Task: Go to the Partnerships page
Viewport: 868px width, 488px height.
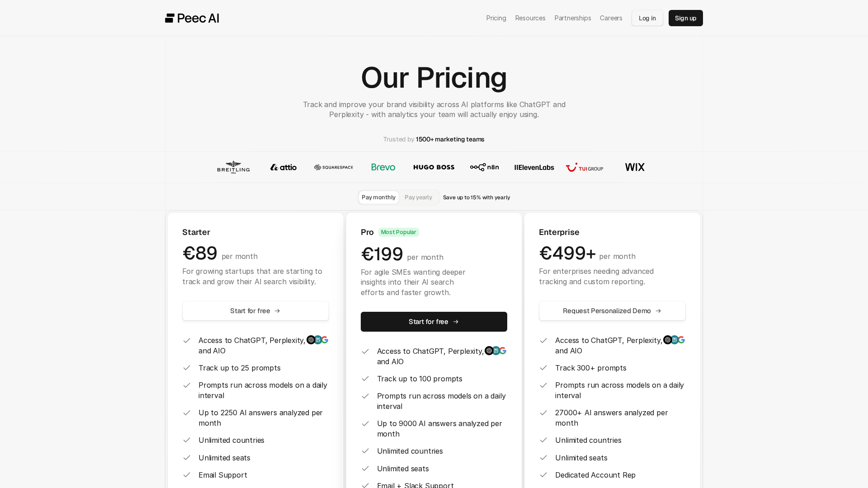Action: (x=573, y=18)
